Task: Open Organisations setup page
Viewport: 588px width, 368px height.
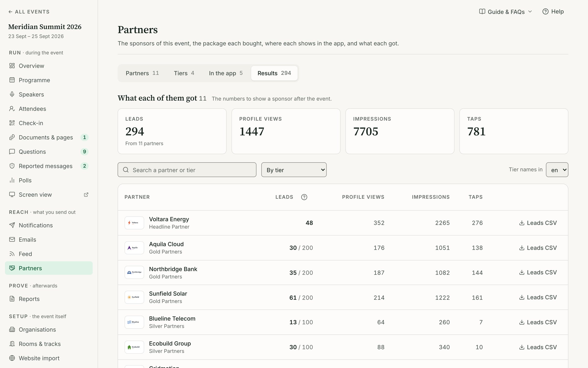Action: (49, 329)
